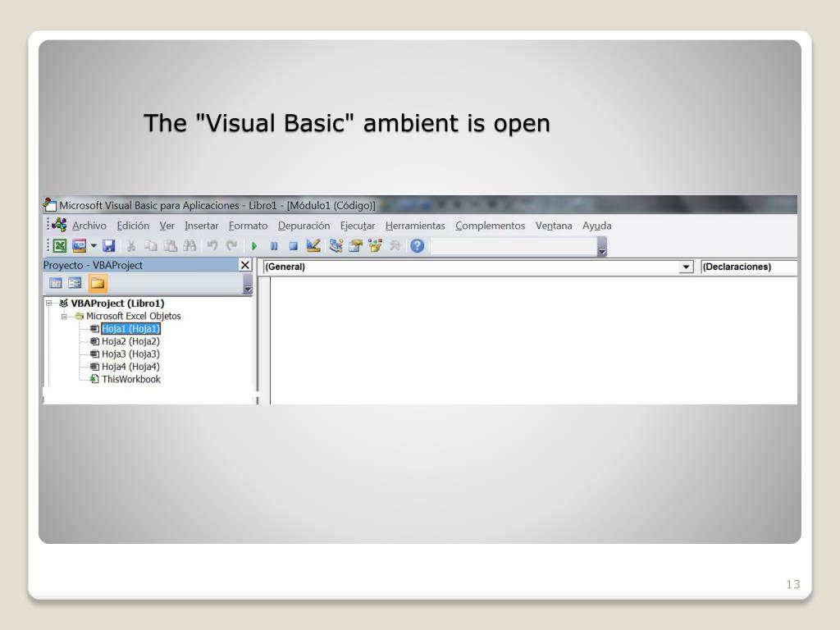Click the Toolbox wrench icon

coord(395,246)
